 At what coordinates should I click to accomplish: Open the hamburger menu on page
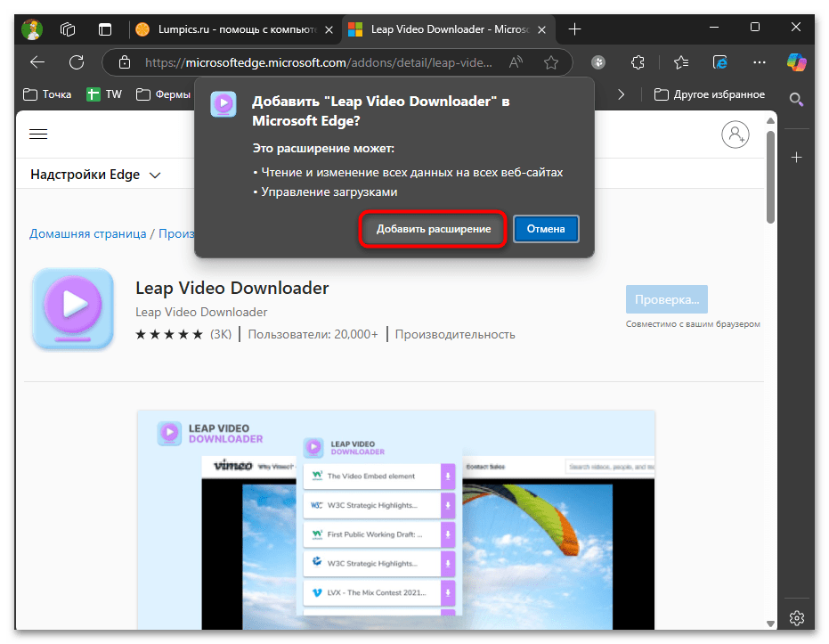[38, 135]
